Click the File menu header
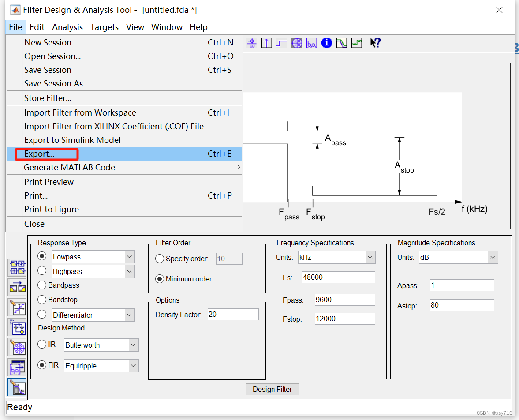The image size is (519, 420). (15, 27)
